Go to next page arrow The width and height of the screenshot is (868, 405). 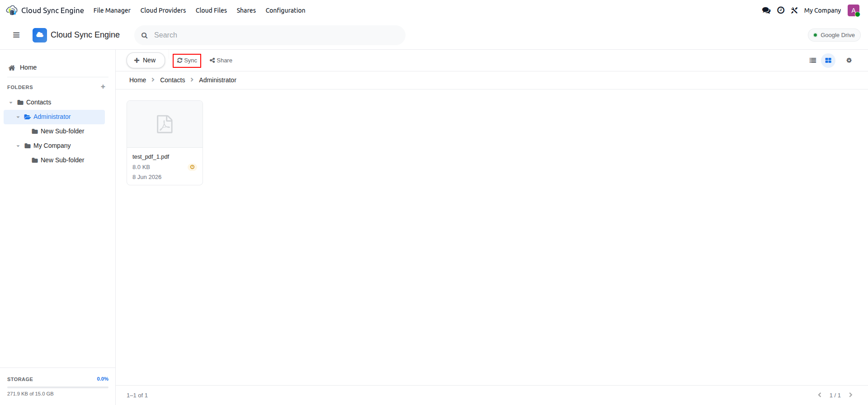[x=851, y=395]
